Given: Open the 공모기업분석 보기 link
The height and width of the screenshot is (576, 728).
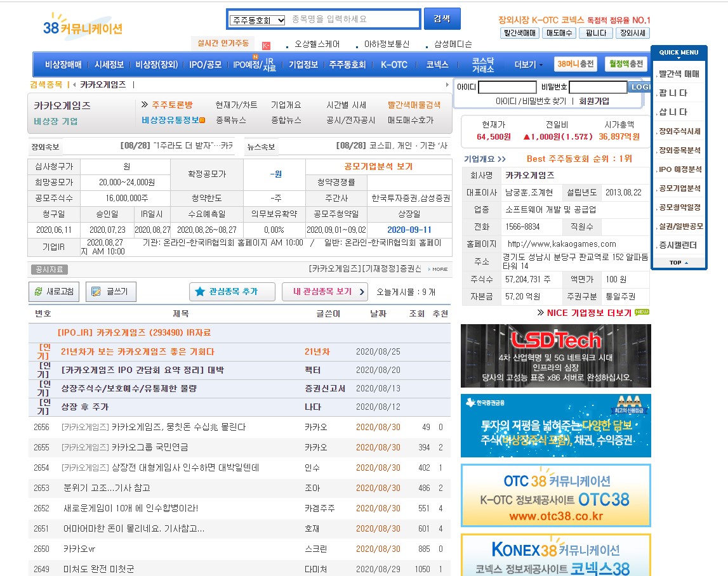Looking at the screenshot, I should (x=378, y=166).
